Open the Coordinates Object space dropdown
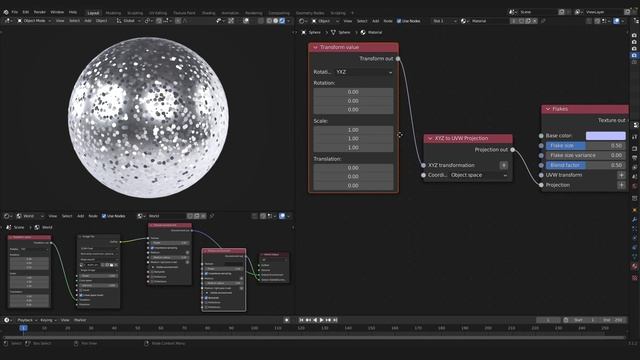640x360 pixels. (478, 175)
